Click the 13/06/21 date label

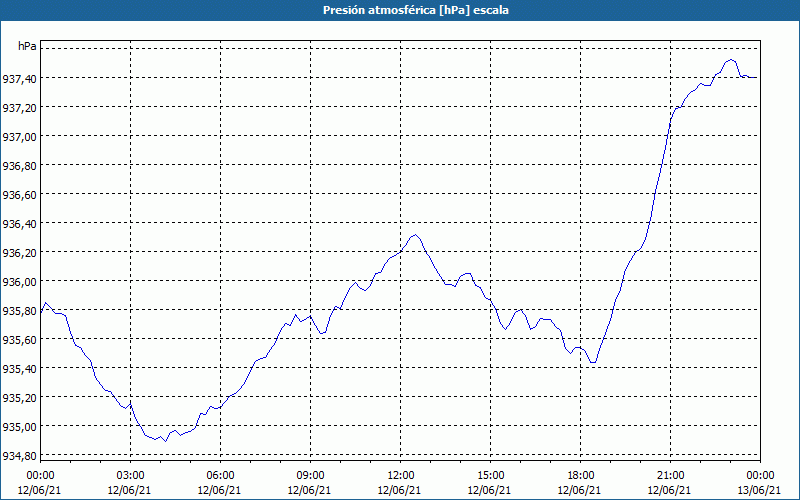[760, 490]
